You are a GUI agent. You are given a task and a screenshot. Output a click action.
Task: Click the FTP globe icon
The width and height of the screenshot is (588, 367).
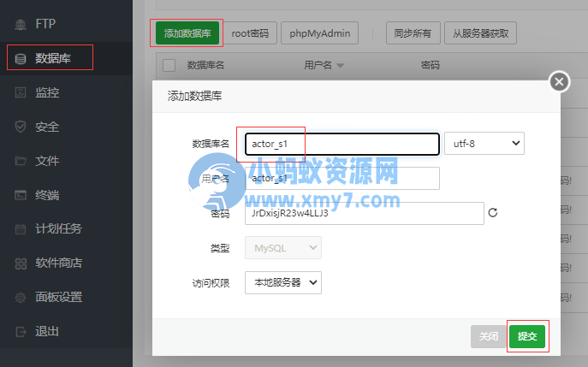[x=21, y=25]
